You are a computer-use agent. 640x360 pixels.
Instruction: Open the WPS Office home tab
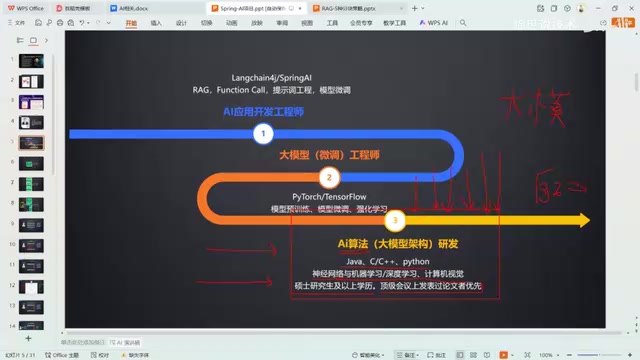[x=26, y=8]
